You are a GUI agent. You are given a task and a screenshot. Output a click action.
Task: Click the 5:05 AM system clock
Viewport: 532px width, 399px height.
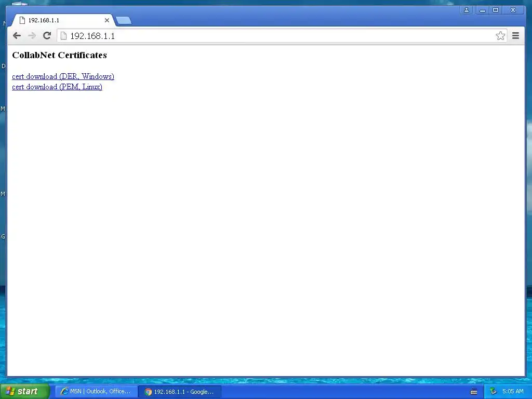click(x=513, y=392)
